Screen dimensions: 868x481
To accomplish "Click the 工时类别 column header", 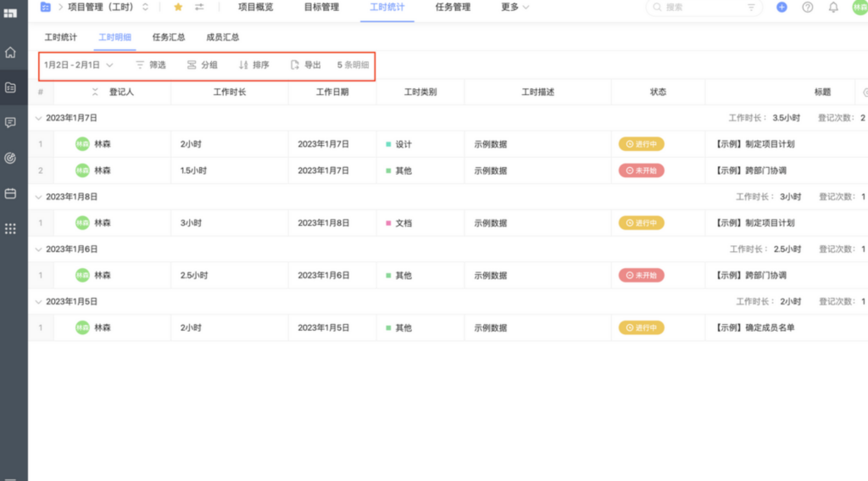I will click(x=420, y=92).
